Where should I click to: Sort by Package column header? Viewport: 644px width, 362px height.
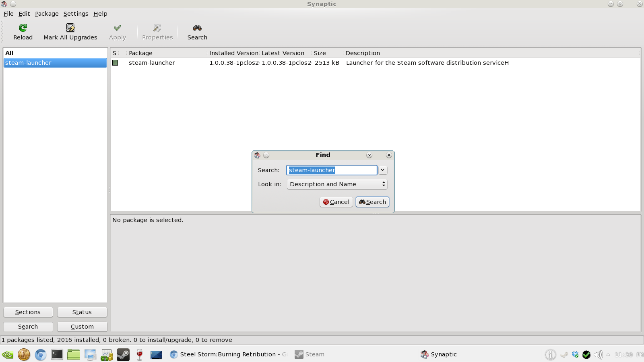click(167, 53)
